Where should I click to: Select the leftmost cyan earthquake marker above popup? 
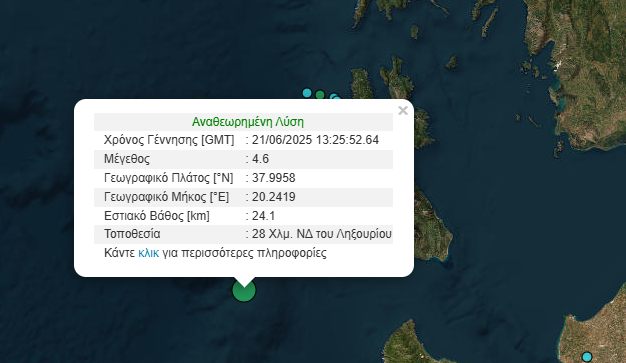[307, 93]
